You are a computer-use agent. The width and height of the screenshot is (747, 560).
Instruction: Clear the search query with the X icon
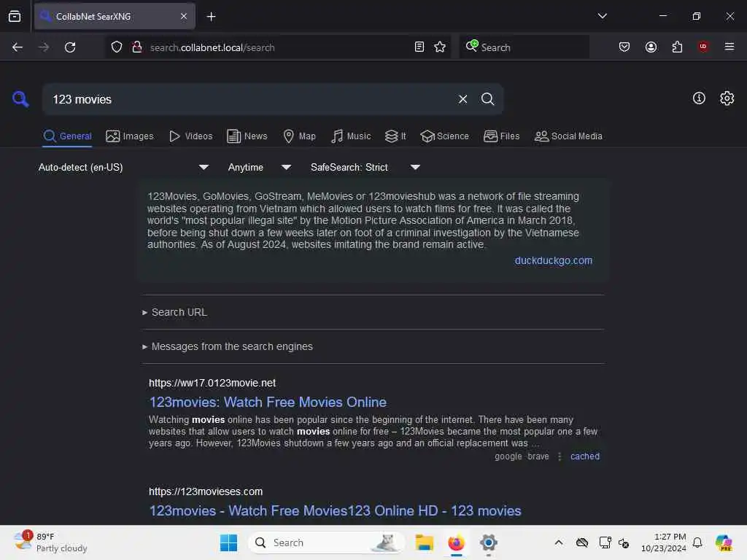462,99
